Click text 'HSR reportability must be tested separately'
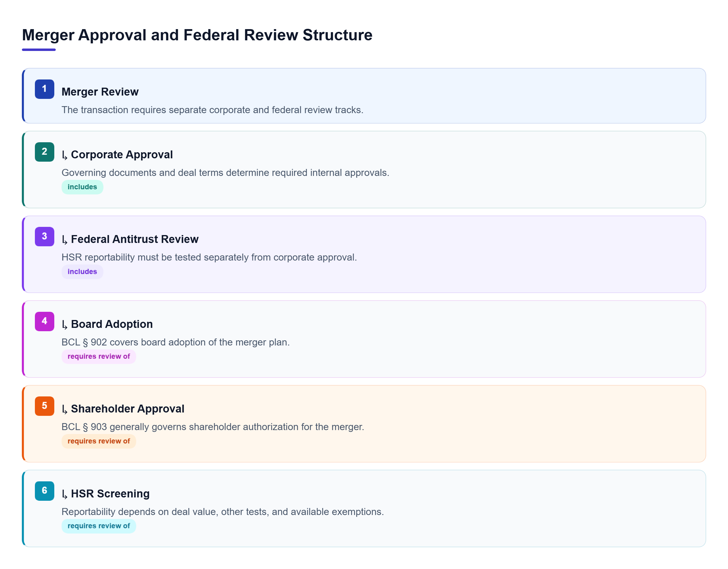 155,257
